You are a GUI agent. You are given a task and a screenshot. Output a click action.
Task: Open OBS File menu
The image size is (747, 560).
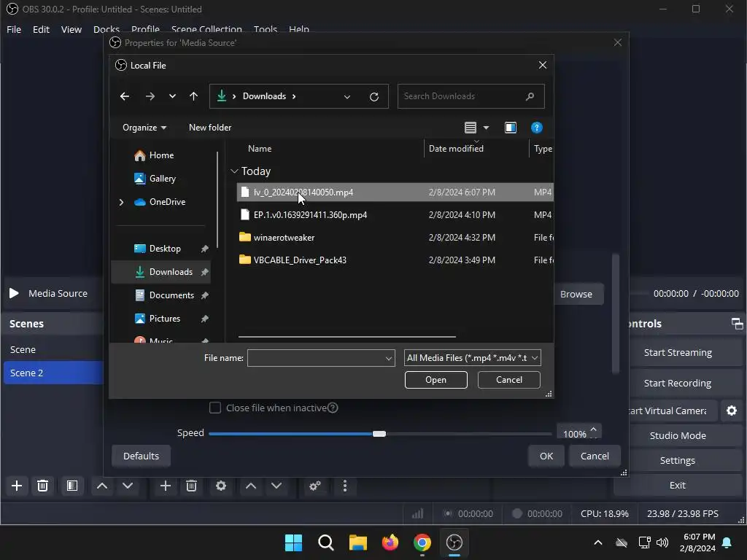[14, 29]
